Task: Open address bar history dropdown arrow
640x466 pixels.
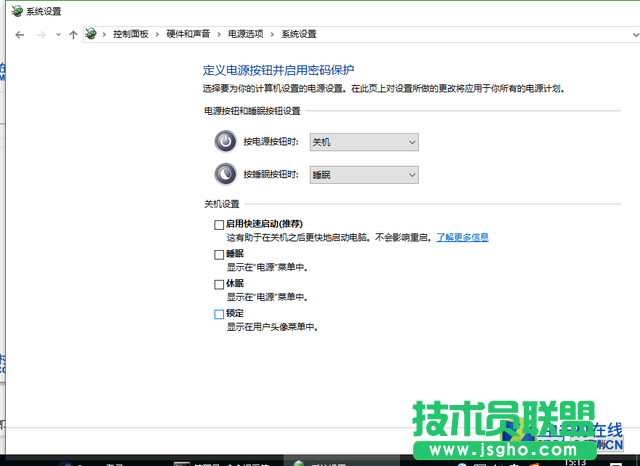Action: tap(636, 35)
